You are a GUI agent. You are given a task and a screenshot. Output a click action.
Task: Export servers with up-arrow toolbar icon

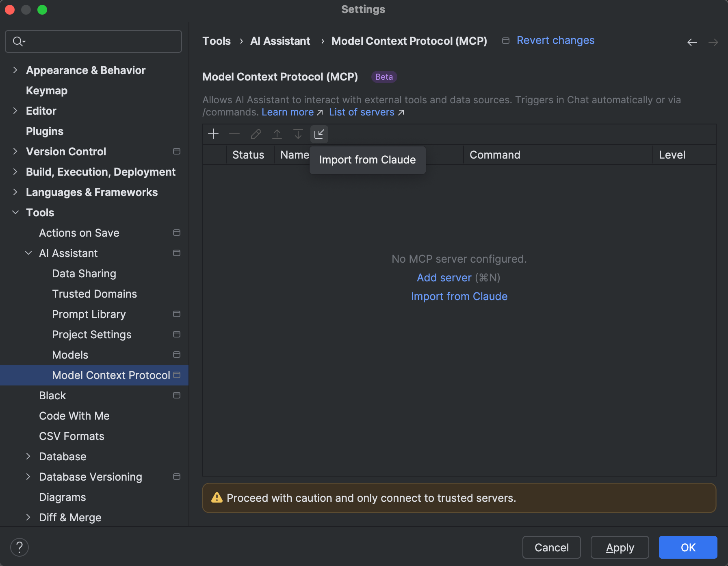pyautogui.click(x=277, y=134)
